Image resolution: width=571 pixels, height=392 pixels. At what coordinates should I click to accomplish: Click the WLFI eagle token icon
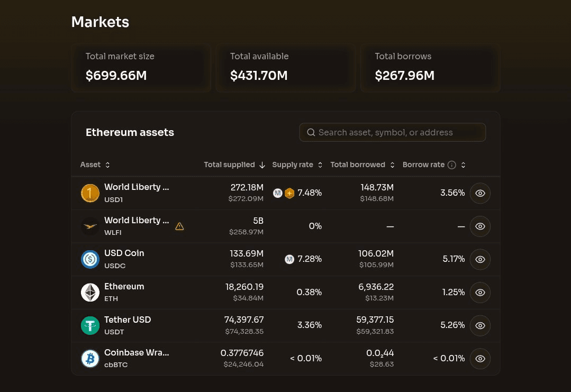(x=90, y=226)
